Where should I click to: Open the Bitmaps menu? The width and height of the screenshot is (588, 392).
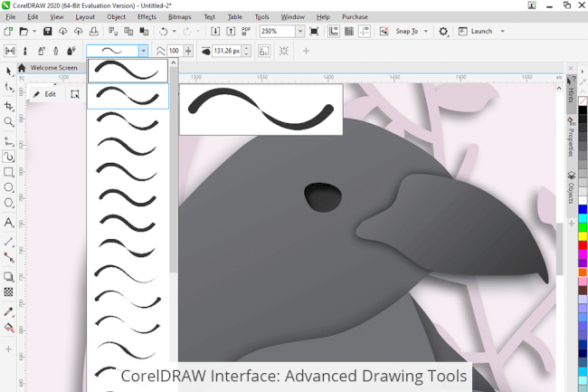pos(180,17)
